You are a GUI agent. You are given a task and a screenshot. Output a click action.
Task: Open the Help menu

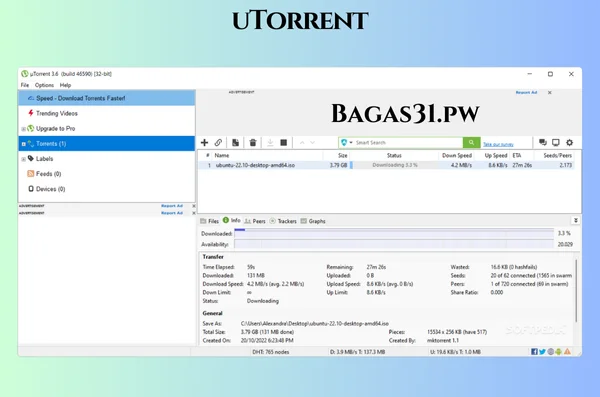click(65, 85)
